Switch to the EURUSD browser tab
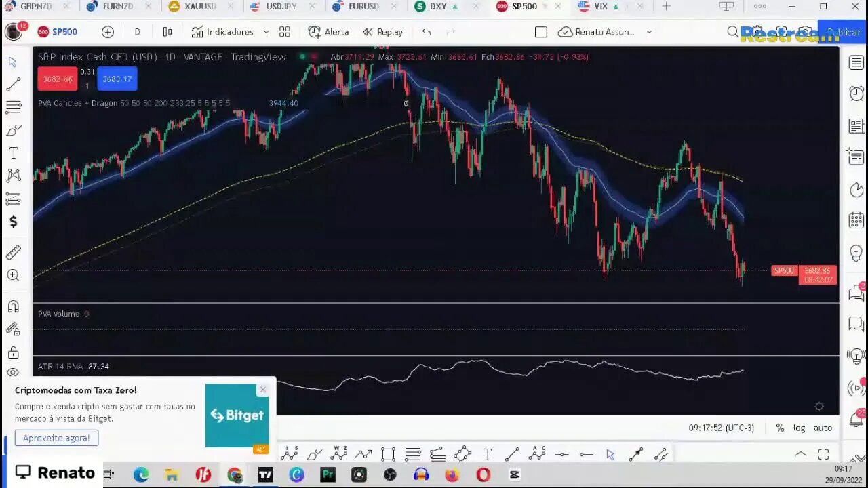Screen dimensions: 868x488 coord(363,6)
